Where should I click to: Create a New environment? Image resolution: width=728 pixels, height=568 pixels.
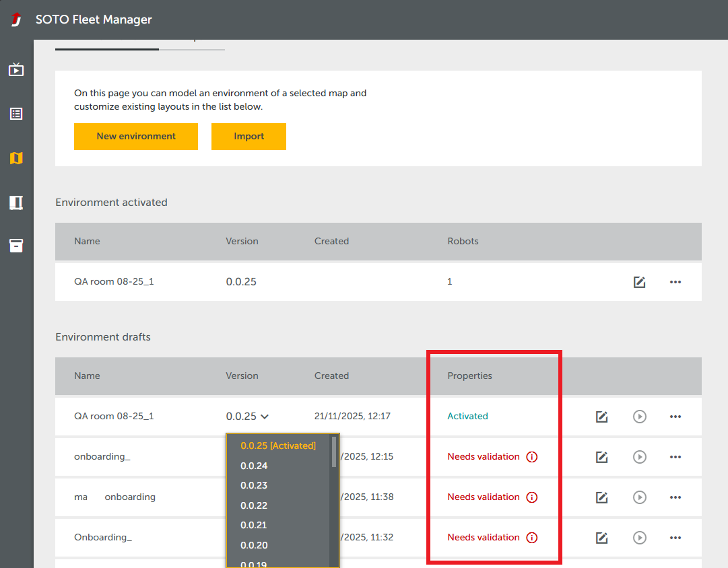pyautogui.click(x=136, y=137)
